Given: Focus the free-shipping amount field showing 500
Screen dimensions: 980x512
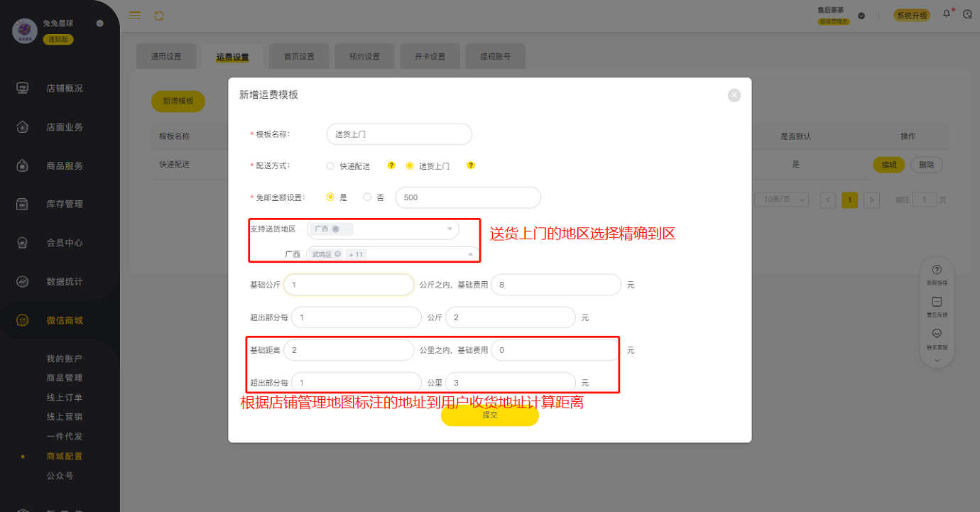Looking at the screenshot, I should pos(468,197).
